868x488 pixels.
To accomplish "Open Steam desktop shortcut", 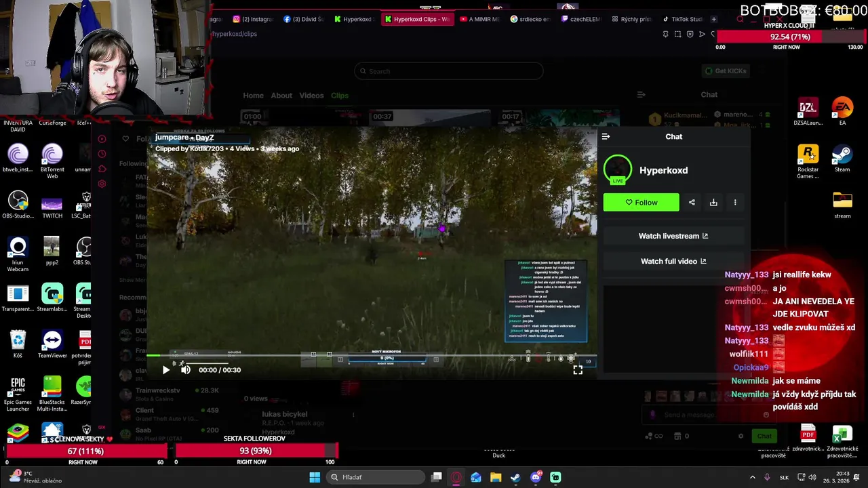I will pos(842,158).
